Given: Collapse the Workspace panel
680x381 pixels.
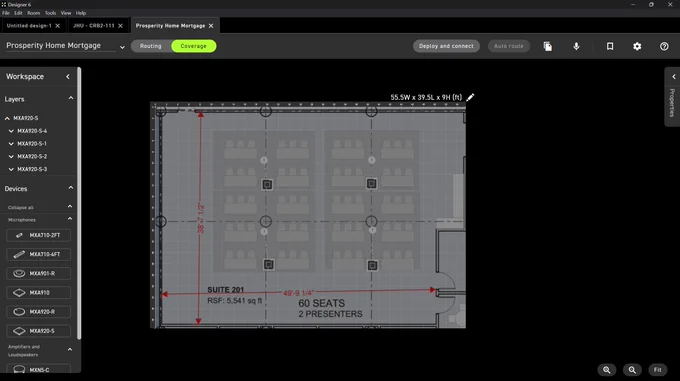Looking at the screenshot, I should point(68,77).
